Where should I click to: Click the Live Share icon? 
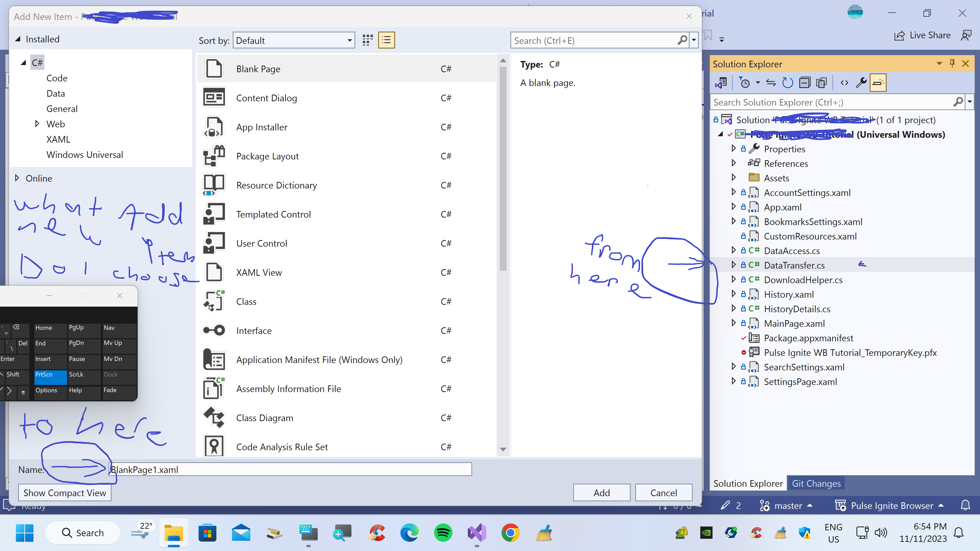tap(899, 35)
